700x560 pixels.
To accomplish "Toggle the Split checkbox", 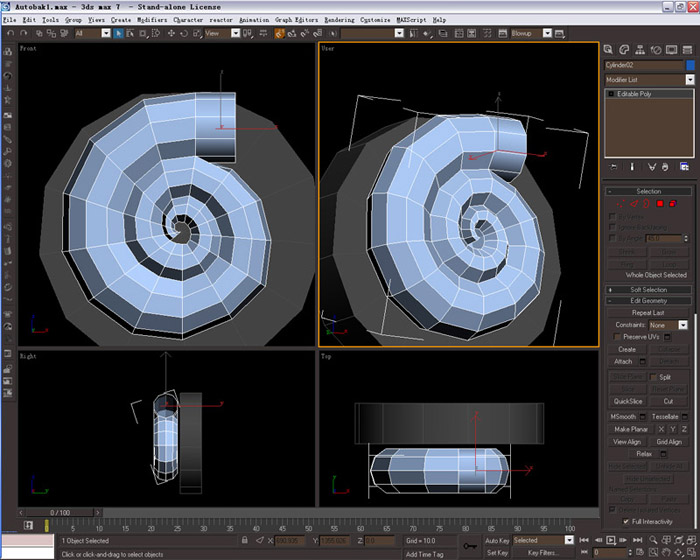I will (654, 377).
